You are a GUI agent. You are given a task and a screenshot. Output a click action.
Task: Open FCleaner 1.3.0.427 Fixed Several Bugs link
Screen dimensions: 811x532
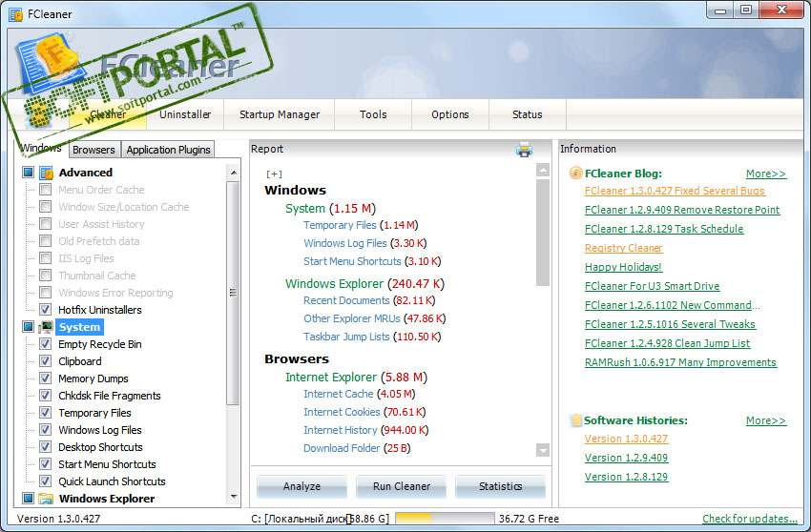click(x=675, y=191)
